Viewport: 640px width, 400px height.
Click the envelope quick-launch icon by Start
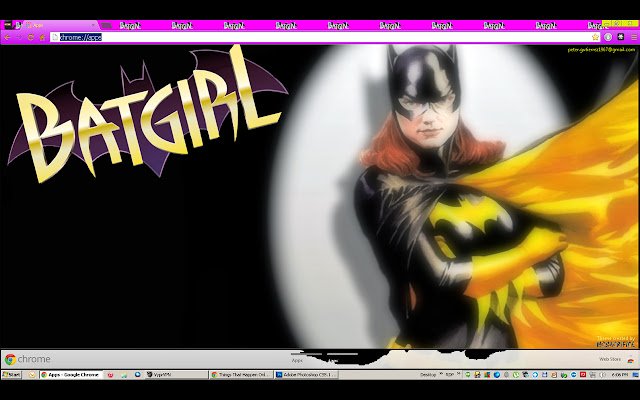(x=32, y=374)
